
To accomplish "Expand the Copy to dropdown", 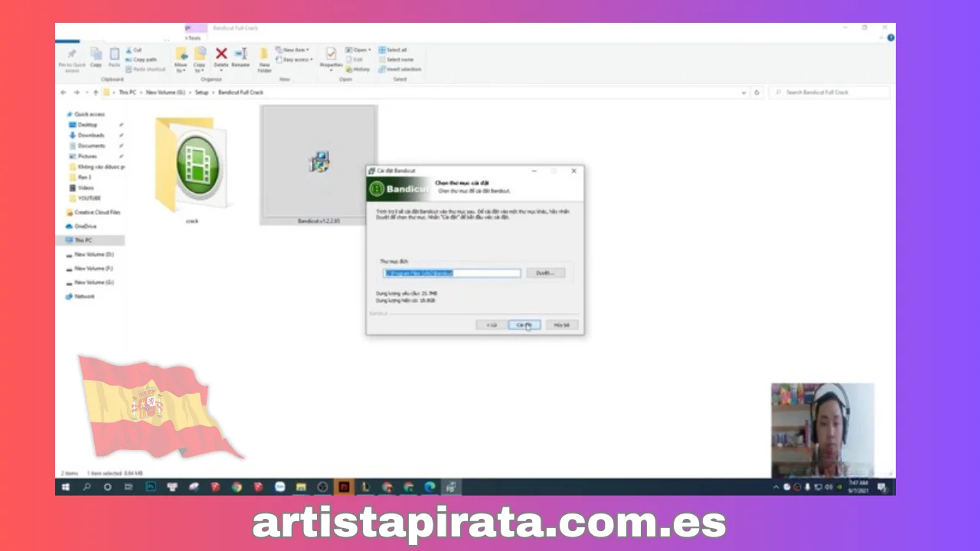I will pyautogui.click(x=200, y=58).
